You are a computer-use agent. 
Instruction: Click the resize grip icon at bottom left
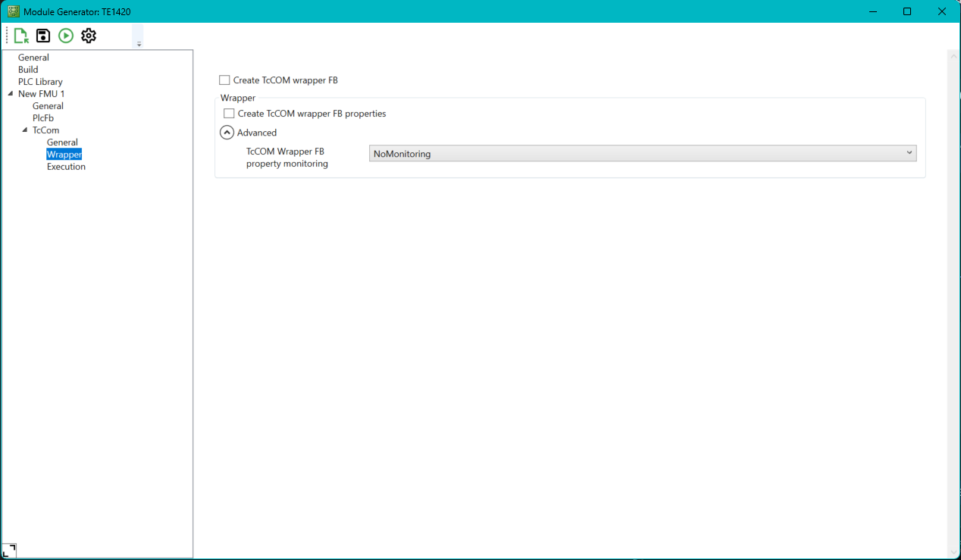click(x=11, y=550)
